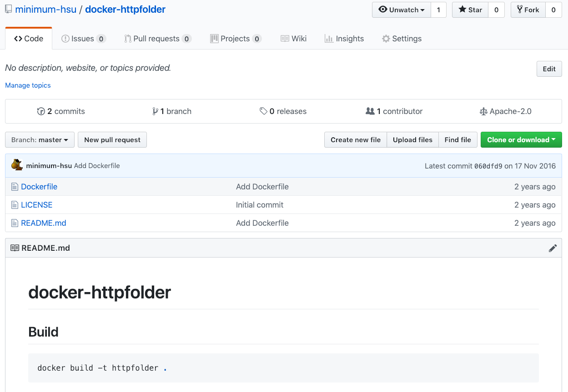Open the 2 commits link
This screenshot has height=392, width=568.
coord(61,111)
